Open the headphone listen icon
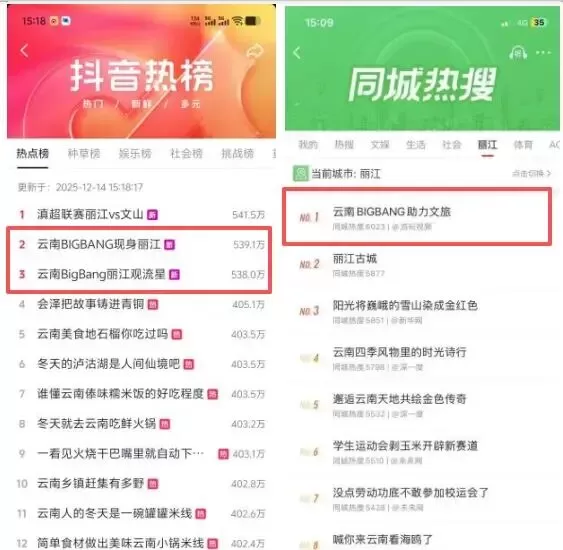The width and height of the screenshot is (563, 550). pyautogui.click(x=518, y=53)
